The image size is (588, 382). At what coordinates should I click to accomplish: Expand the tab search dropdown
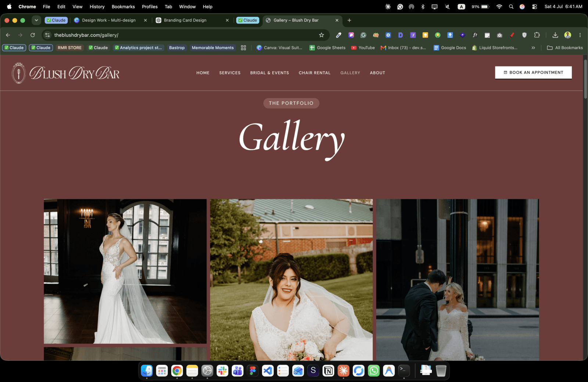(36, 20)
